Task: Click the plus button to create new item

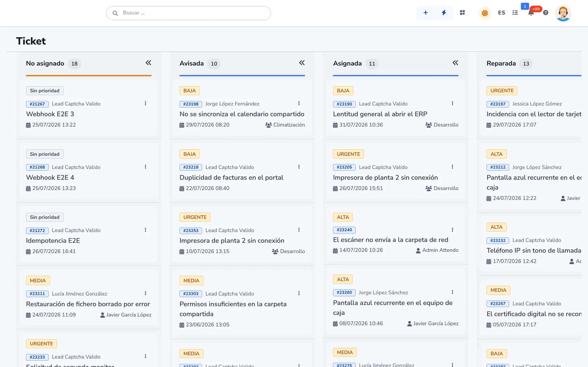Action: [x=425, y=13]
